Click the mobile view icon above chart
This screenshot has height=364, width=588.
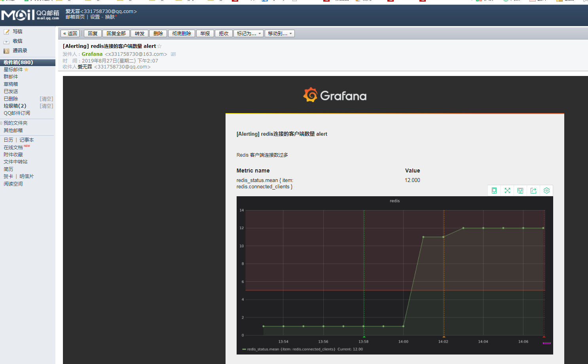tap(494, 191)
